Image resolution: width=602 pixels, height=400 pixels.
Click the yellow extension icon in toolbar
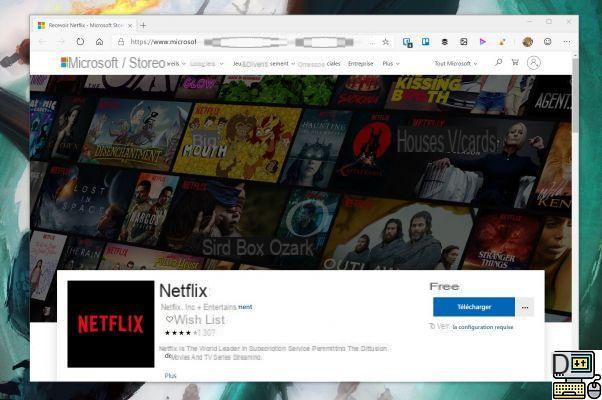[502, 41]
